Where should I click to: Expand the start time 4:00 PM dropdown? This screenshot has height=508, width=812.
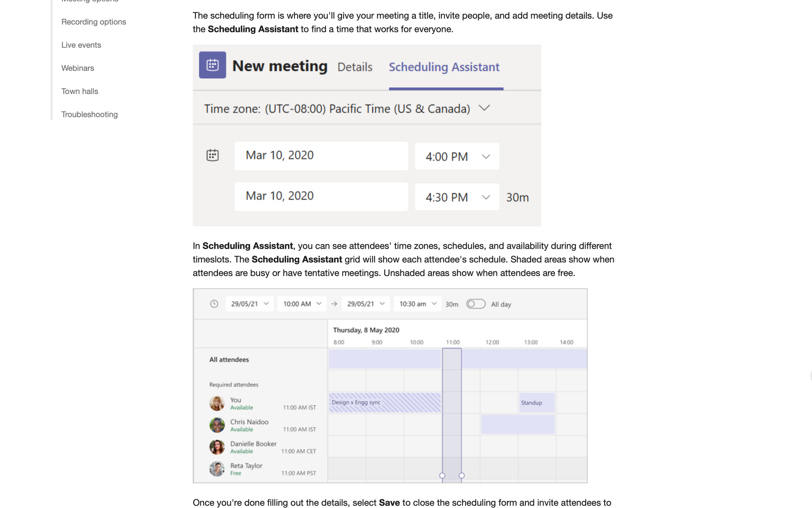coord(485,156)
